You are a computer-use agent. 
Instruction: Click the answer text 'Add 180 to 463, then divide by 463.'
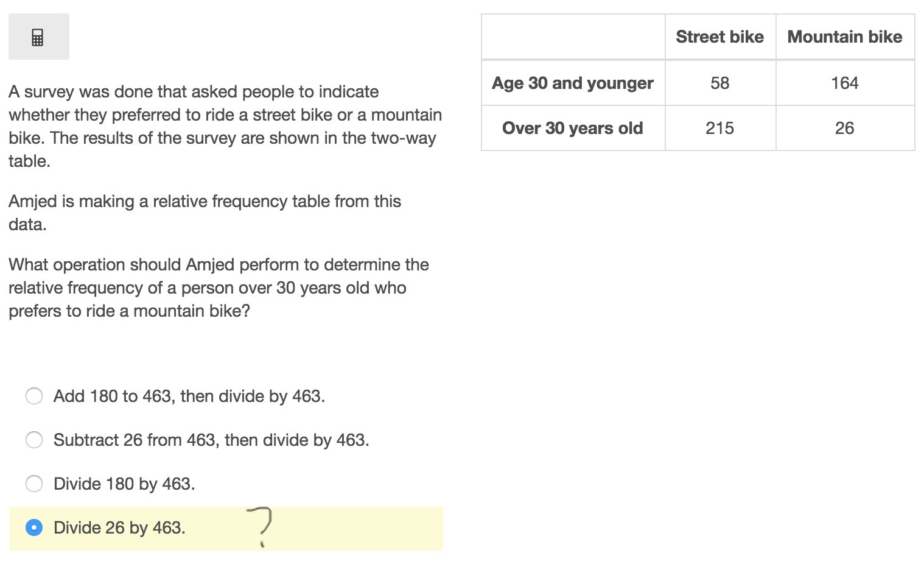point(189,396)
